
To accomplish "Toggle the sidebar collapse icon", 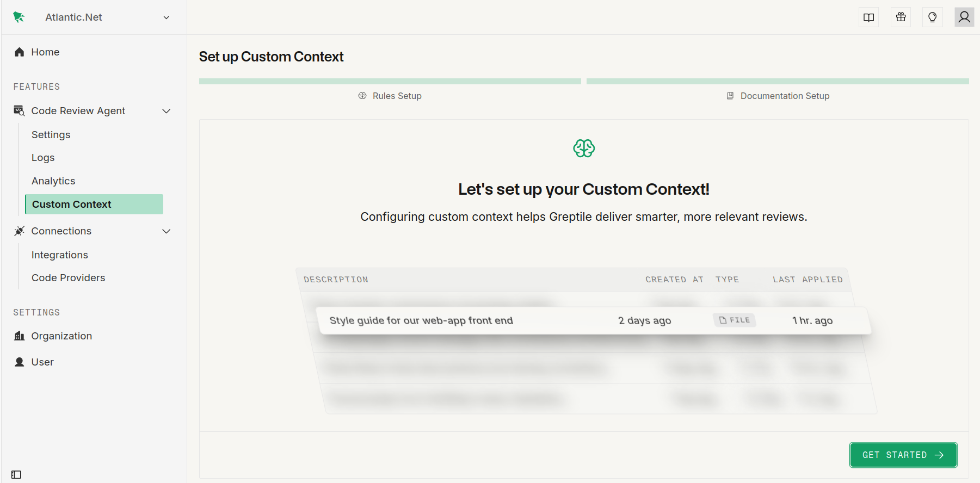I will pyautogui.click(x=16, y=475).
